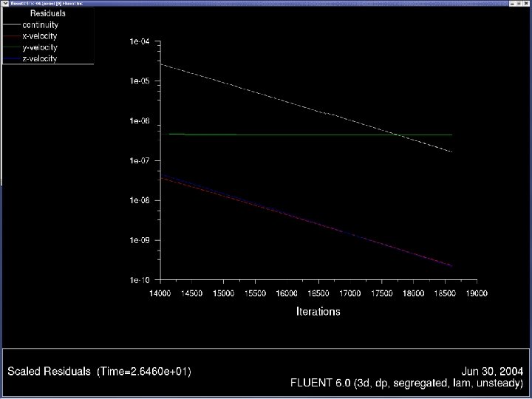Click the '15500' x-axis label
The width and height of the screenshot is (532, 399).
point(255,293)
